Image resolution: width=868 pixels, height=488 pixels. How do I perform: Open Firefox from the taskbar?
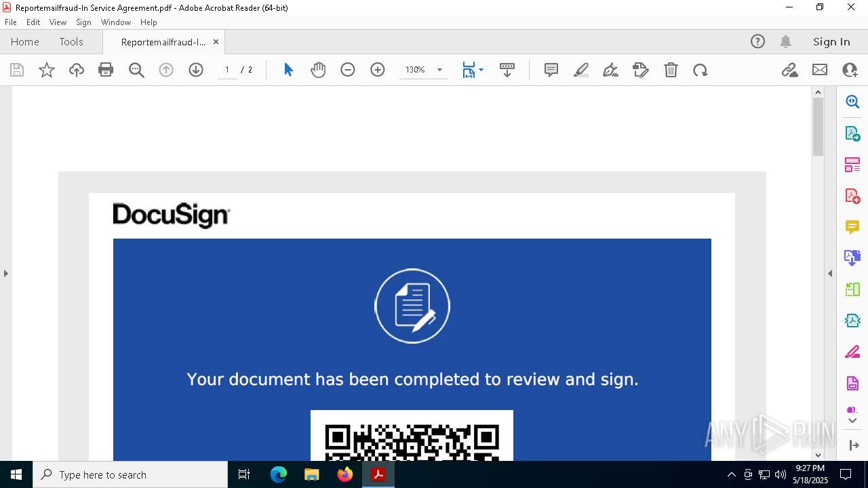345,474
